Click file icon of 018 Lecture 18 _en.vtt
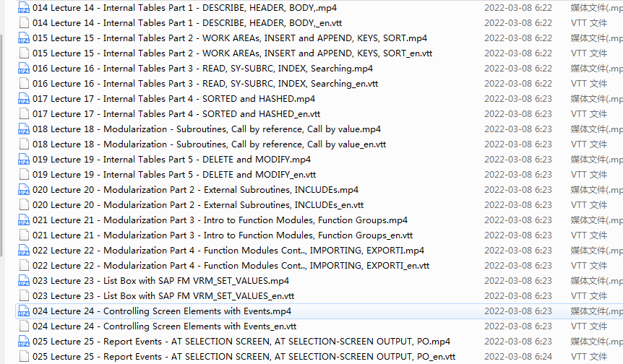Viewport: 623px width, 364px height. point(24,144)
